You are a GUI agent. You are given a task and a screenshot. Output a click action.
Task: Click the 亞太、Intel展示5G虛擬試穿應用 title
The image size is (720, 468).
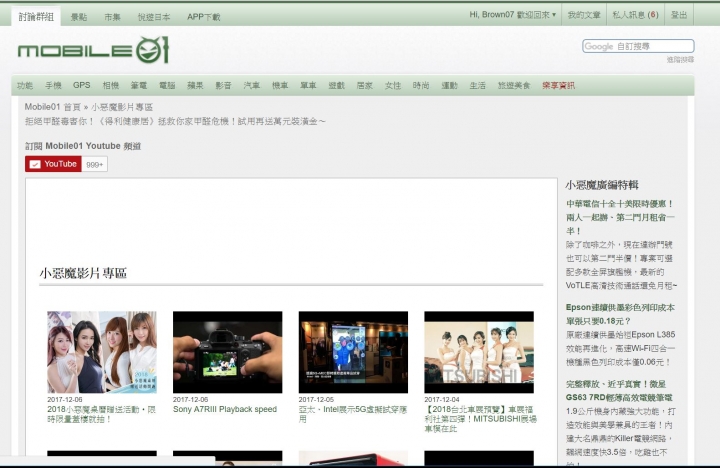pos(353,414)
